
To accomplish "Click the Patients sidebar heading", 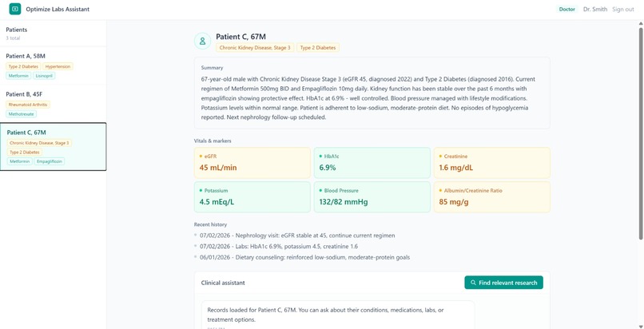I will click(x=17, y=30).
